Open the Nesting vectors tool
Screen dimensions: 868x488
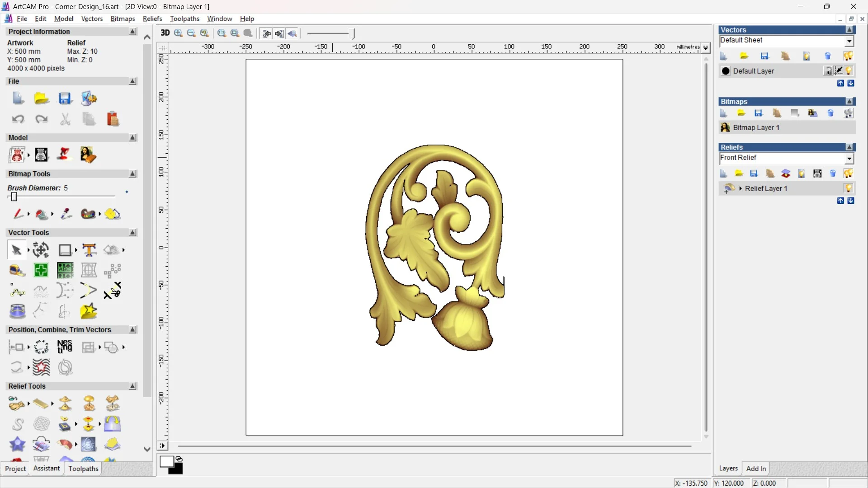click(x=65, y=347)
